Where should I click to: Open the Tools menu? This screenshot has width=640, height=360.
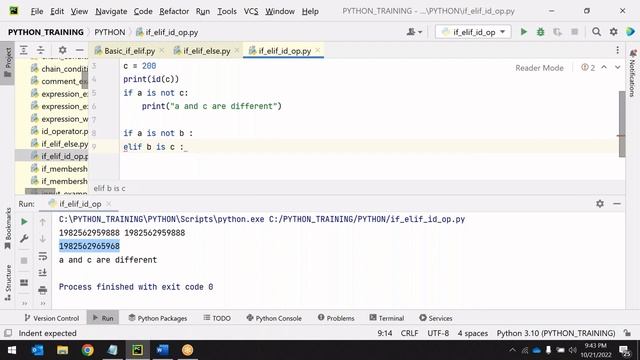click(227, 11)
